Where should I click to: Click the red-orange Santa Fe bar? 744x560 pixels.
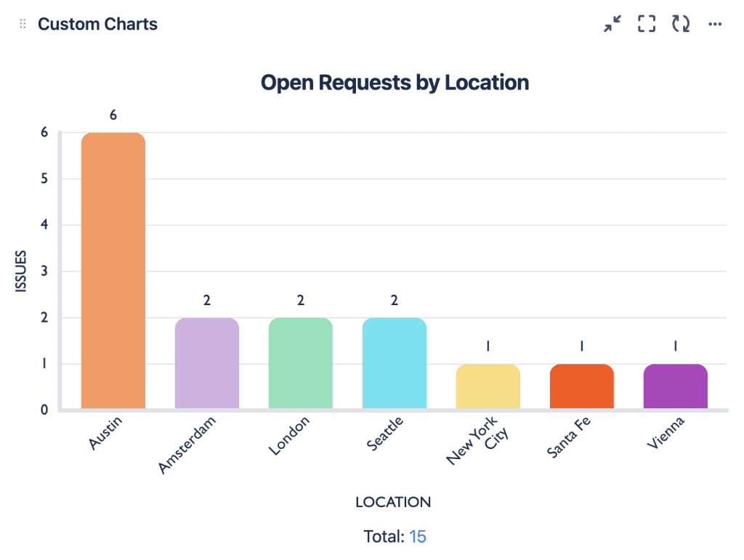coord(582,386)
